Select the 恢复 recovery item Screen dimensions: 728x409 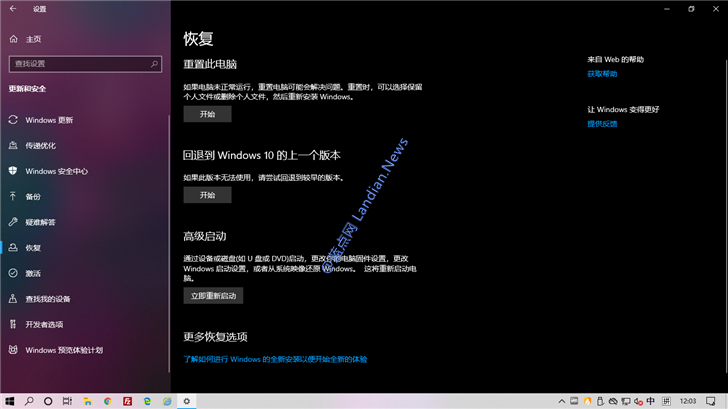(x=32, y=248)
